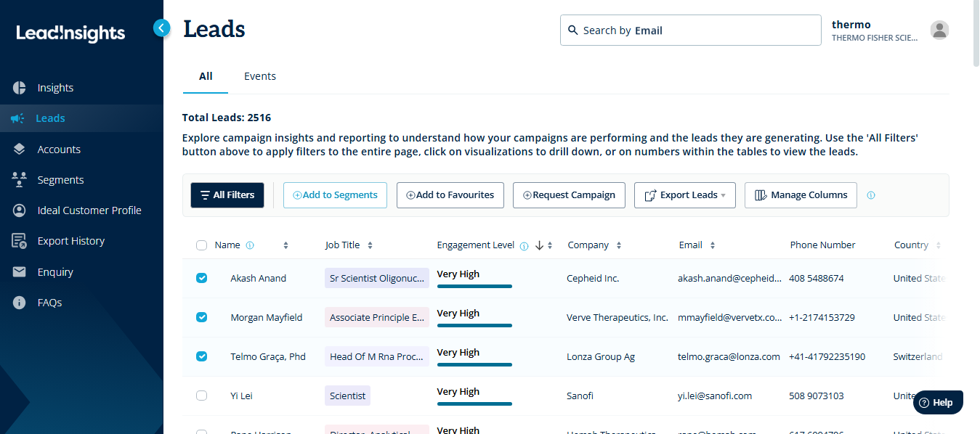Click company Verve Therapeutics, Inc.
This screenshot has width=980, height=434.
click(x=617, y=317)
